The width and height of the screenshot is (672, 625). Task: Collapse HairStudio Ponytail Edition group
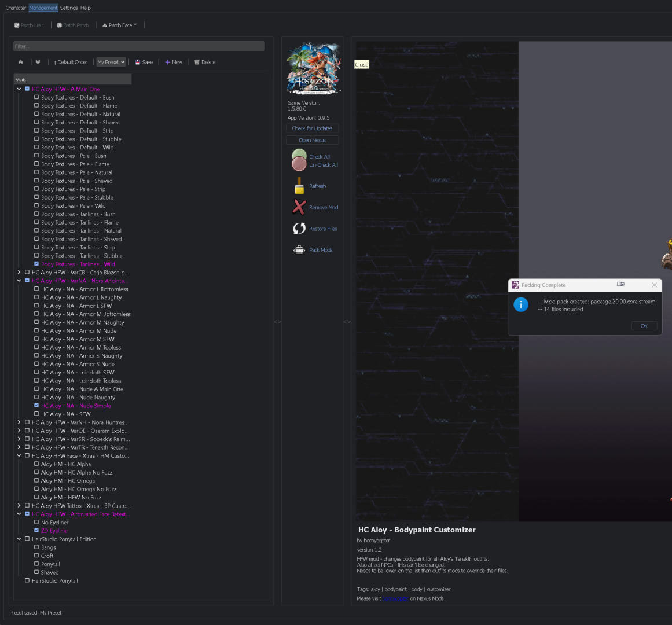coord(19,539)
